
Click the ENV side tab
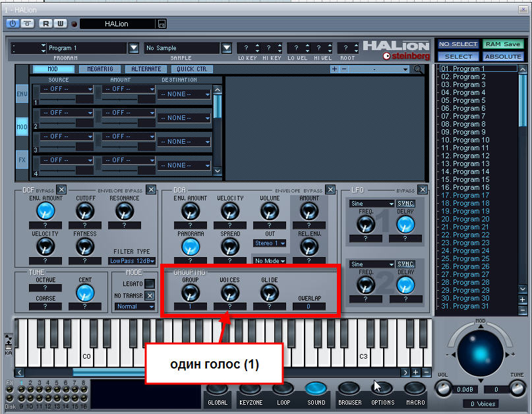[22, 94]
